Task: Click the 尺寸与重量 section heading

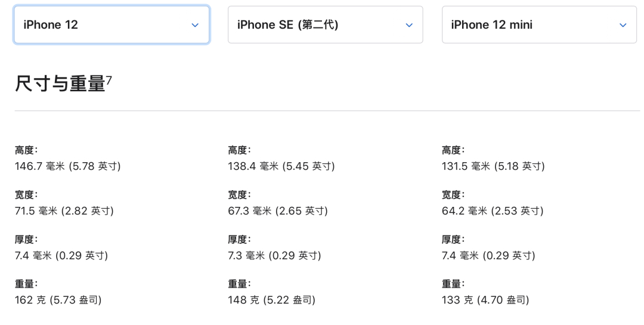Action: coord(60,83)
